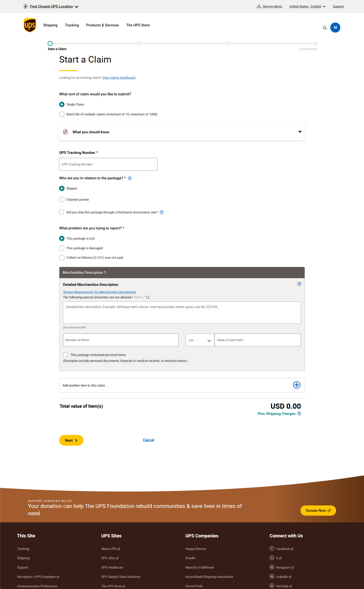Image resolution: width=364 pixels, height=589 pixels.
Task: Open the USD currency dropdown
Action: (200, 340)
